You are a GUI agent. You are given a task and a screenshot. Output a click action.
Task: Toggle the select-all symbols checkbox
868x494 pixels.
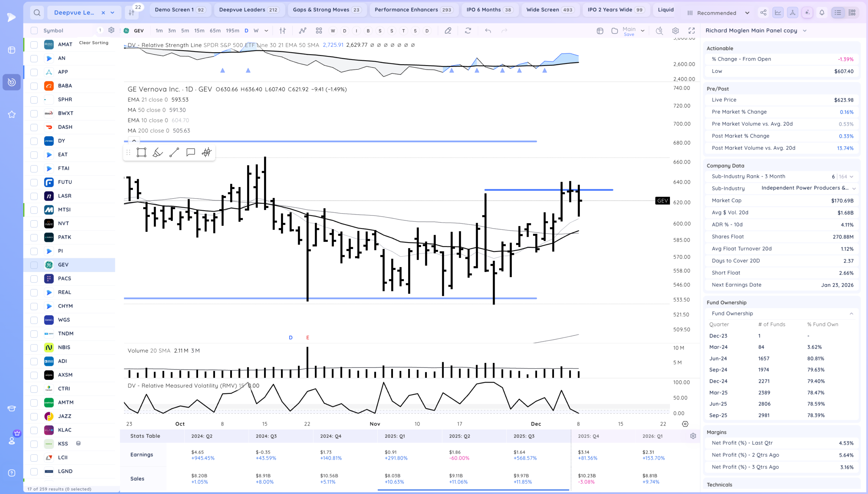[34, 30]
